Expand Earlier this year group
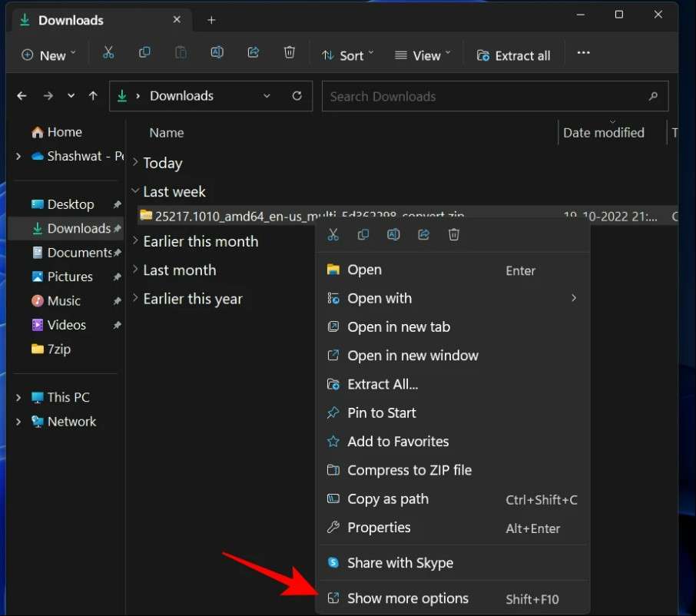696x616 pixels. click(135, 298)
